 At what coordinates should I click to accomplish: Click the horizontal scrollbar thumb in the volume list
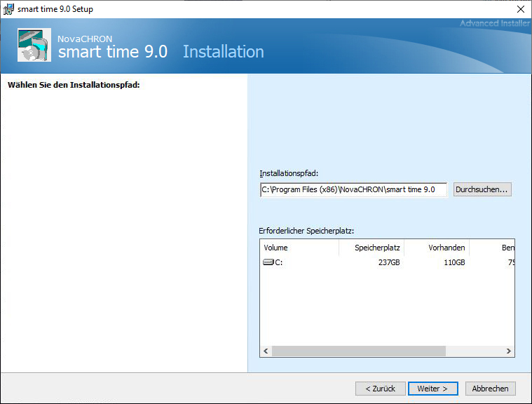click(x=358, y=351)
